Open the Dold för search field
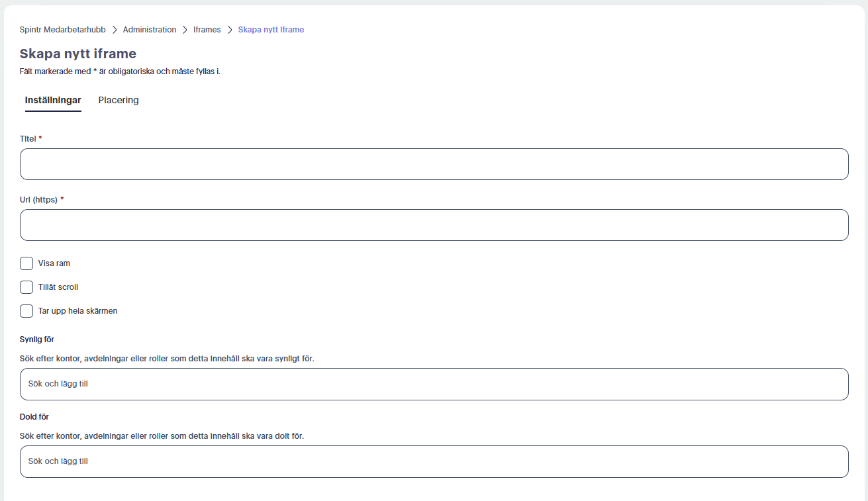 434,461
